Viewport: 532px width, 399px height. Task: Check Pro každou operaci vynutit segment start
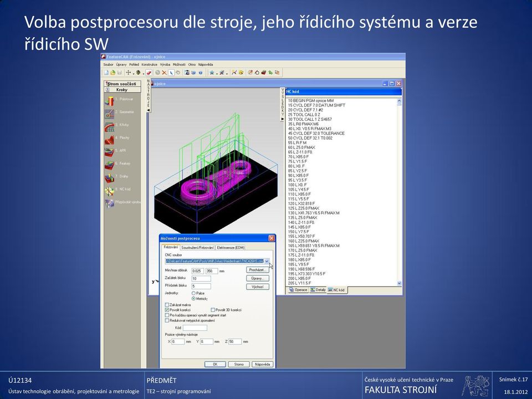167,315
